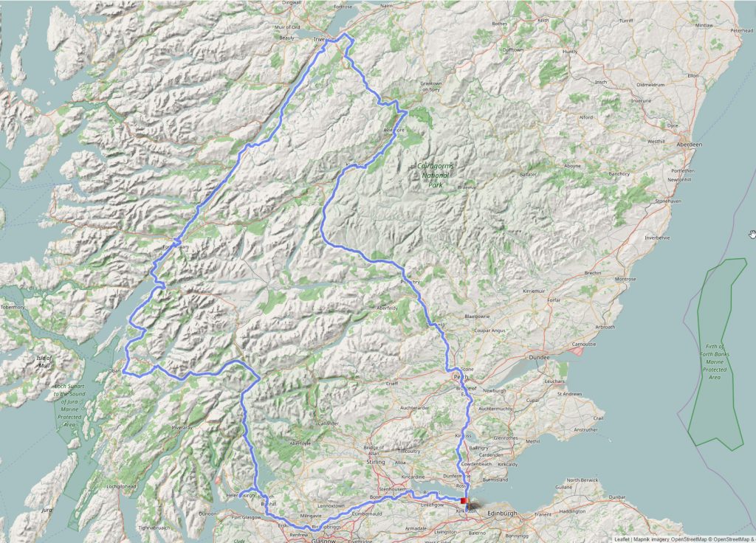756x543 pixels.
Task: Select the Isle of Mull label
Action: (44, 362)
